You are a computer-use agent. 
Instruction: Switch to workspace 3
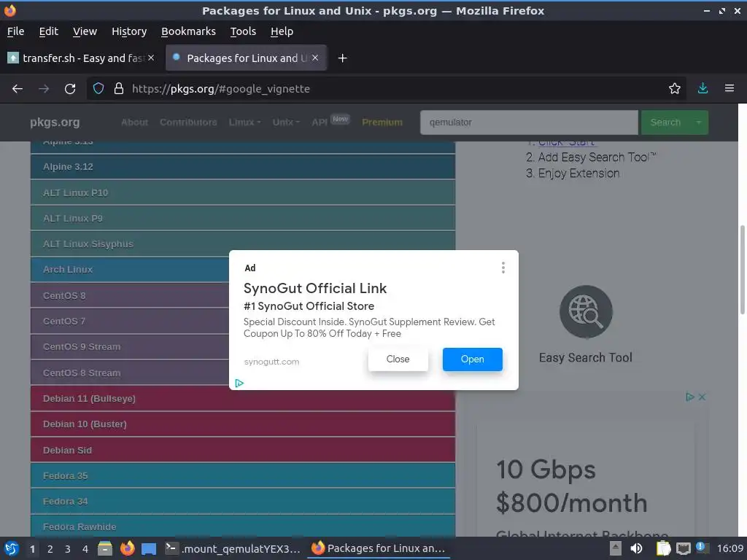click(x=68, y=549)
